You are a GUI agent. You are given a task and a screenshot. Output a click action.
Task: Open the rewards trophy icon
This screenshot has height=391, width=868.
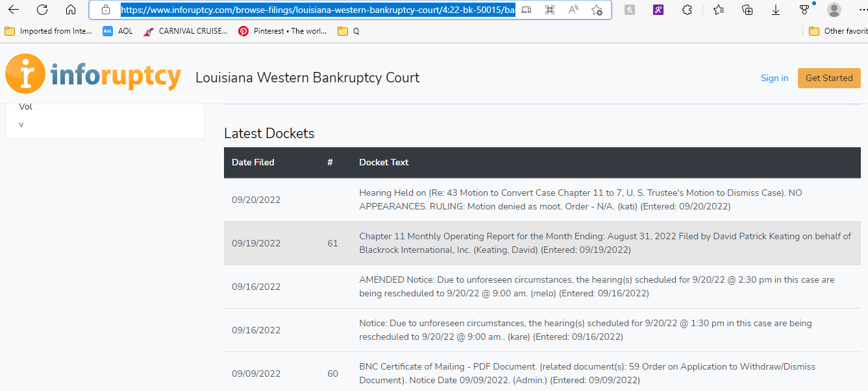805,10
